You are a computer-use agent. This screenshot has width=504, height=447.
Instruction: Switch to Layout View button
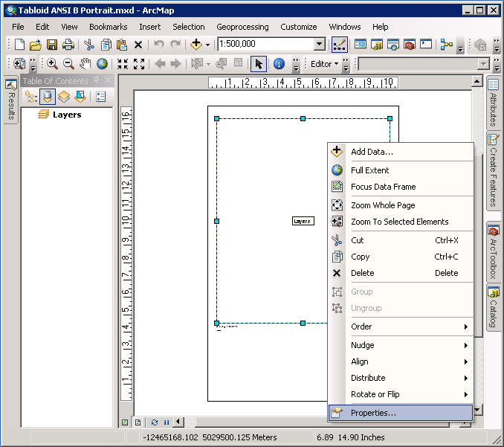point(138,422)
